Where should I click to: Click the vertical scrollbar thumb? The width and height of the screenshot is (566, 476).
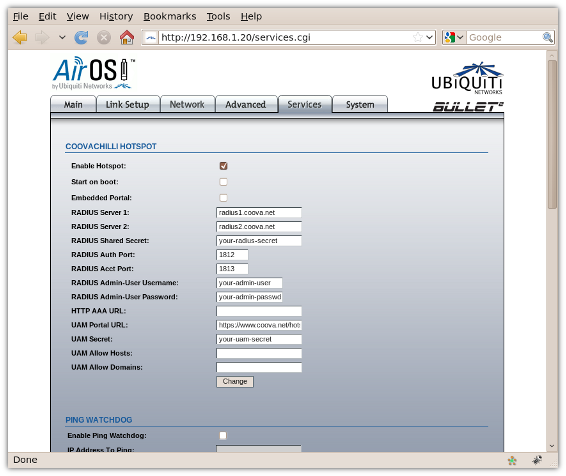tap(552, 134)
